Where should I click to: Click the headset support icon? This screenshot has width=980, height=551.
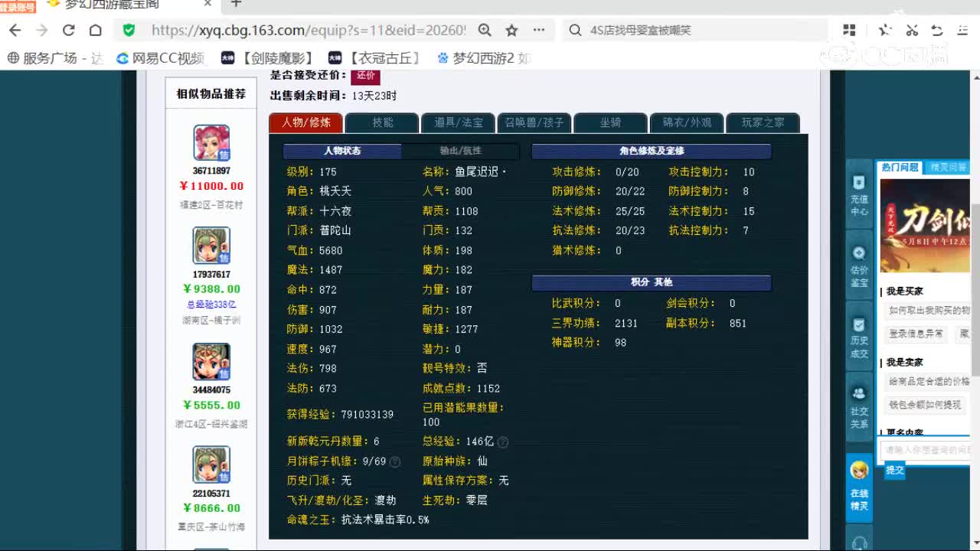tap(859, 542)
